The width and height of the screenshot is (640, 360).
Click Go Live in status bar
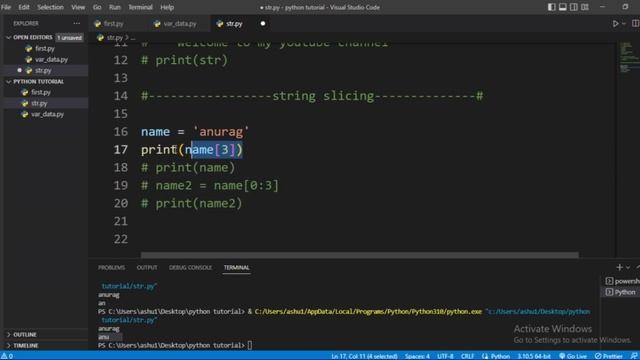point(573,356)
